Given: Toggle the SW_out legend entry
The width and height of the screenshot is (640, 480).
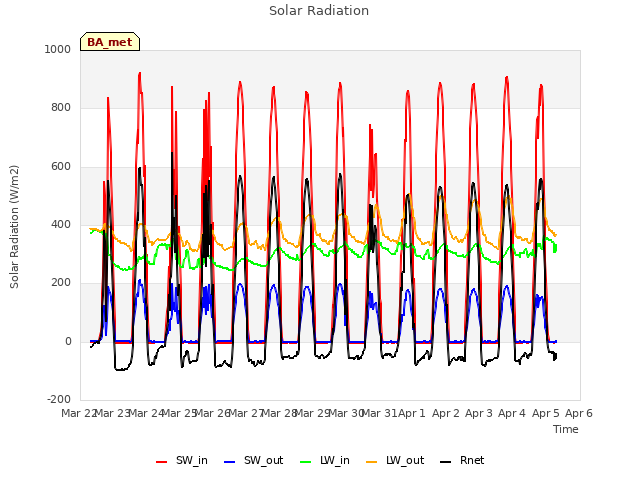Looking at the screenshot, I should (253, 460).
